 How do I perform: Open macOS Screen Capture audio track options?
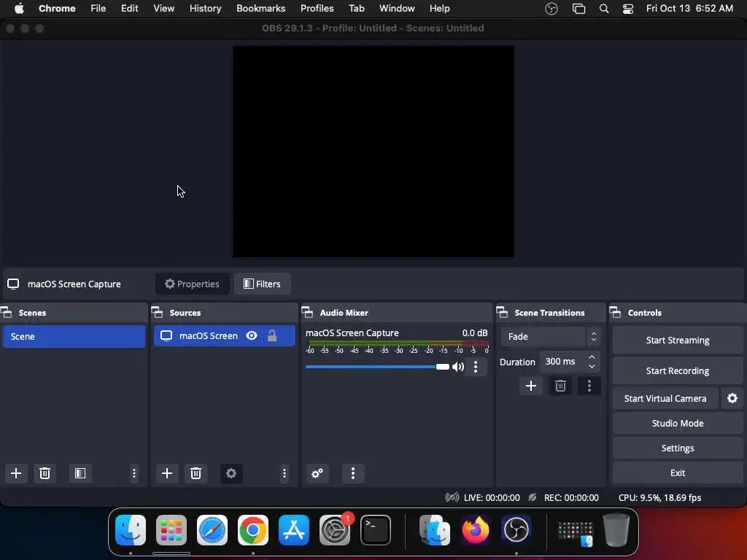click(476, 367)
